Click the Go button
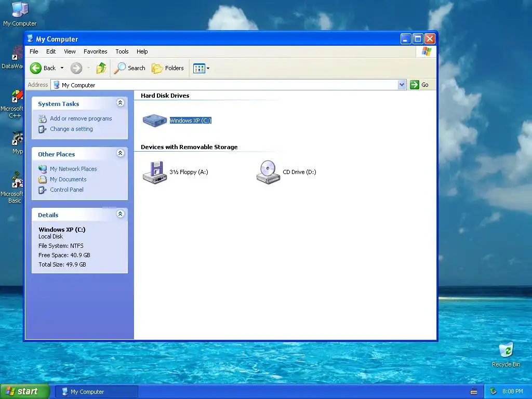This screenshot has height=399, width=532. [419, 85]
